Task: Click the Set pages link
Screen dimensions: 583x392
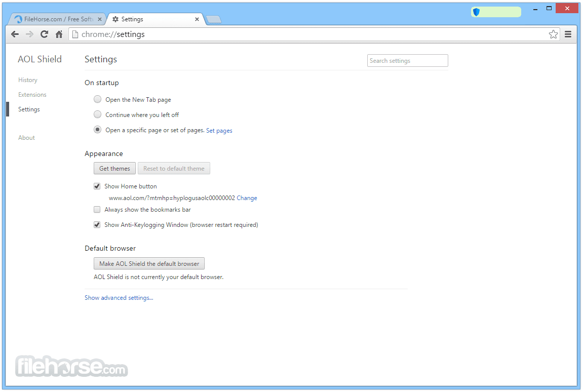Action: [x=219, y=131]
